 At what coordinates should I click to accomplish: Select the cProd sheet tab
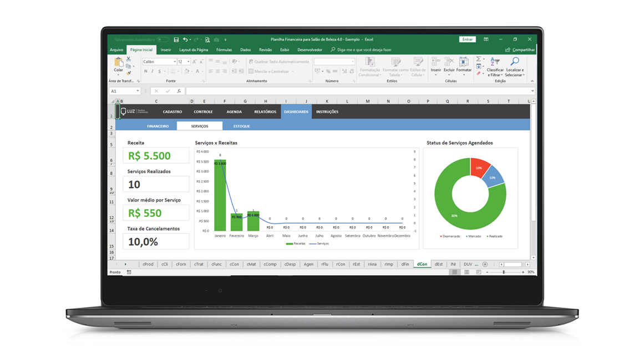click(148, 264)
